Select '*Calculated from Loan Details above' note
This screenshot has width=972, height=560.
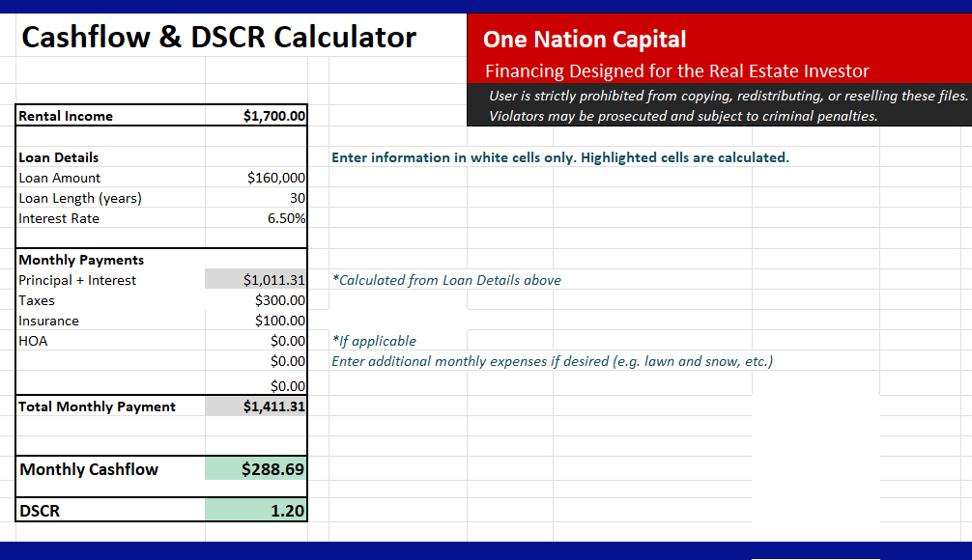click(x=446, y=280)
